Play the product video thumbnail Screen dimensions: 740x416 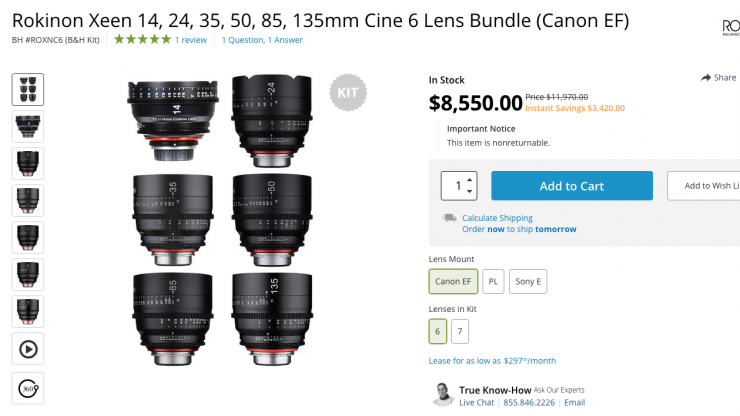pyautogui.click(x=27, y=348)
